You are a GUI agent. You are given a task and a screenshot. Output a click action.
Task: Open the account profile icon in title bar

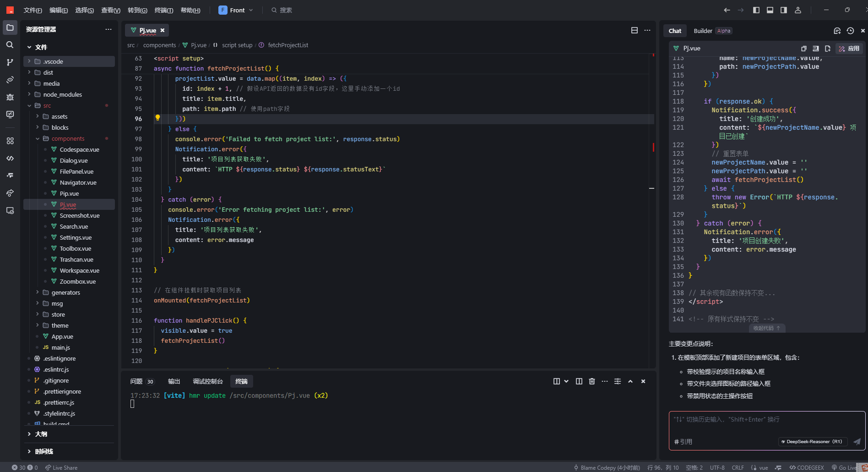[798, 10]
